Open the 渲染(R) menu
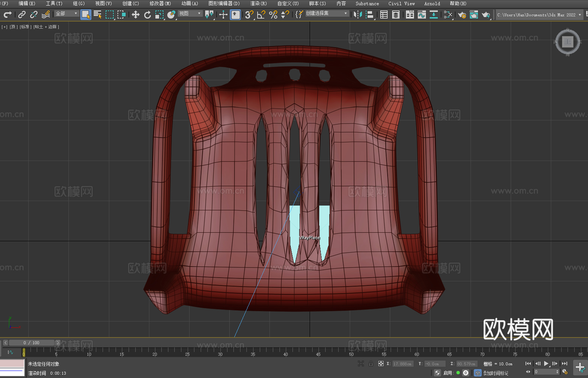The image size is (588, 378). tap(258, 3)
